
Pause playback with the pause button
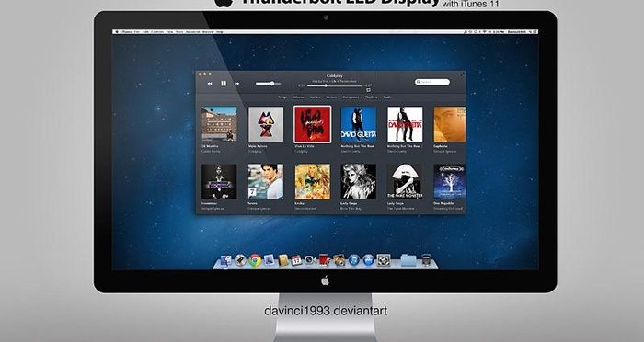224,84
